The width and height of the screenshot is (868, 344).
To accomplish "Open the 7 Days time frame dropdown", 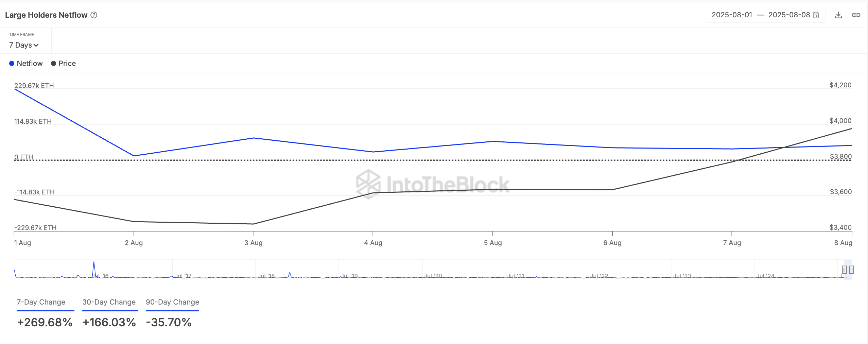I will click(x=24, y=45).
